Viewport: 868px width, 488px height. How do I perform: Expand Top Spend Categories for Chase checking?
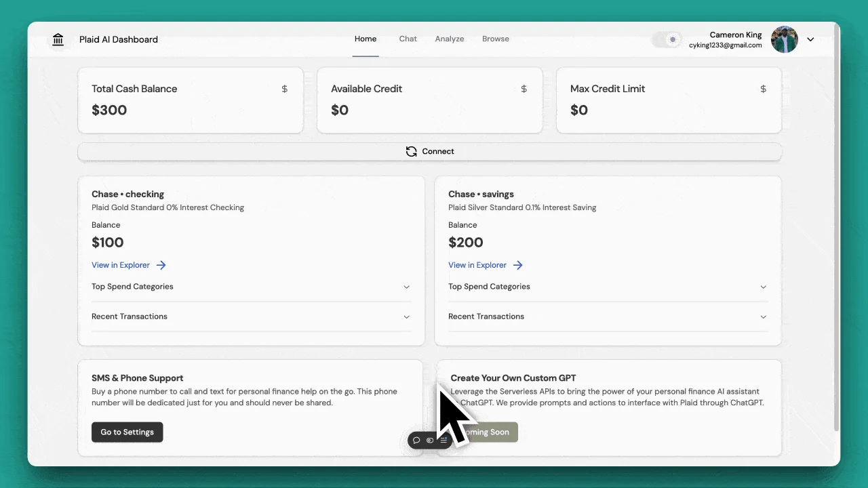(x=251, y=287)
